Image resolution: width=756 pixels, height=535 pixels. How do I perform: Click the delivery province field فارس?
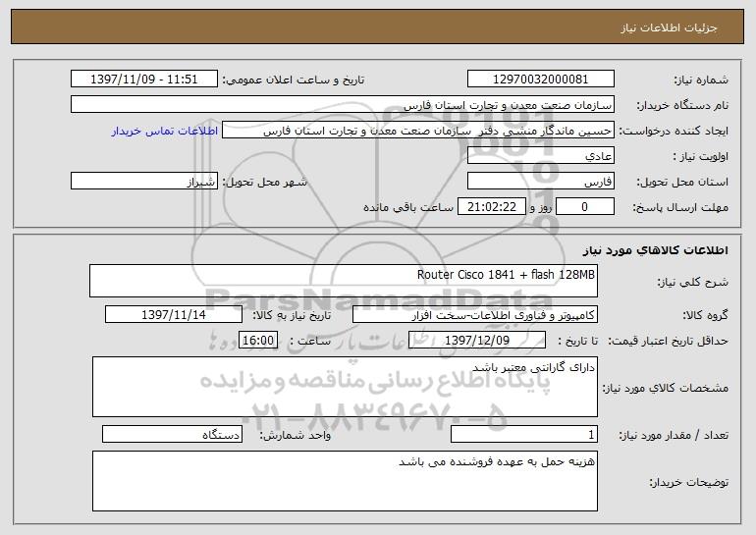540,182
